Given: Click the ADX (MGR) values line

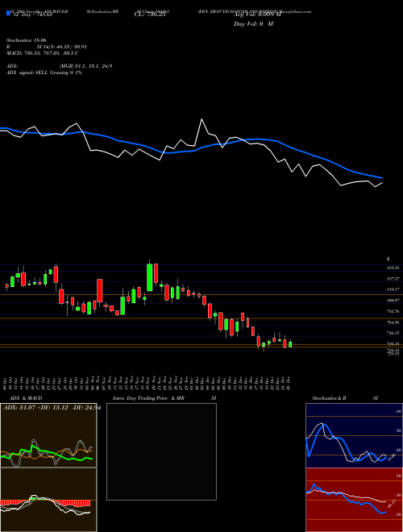Looking at the screenshot, I should point(60,66).
